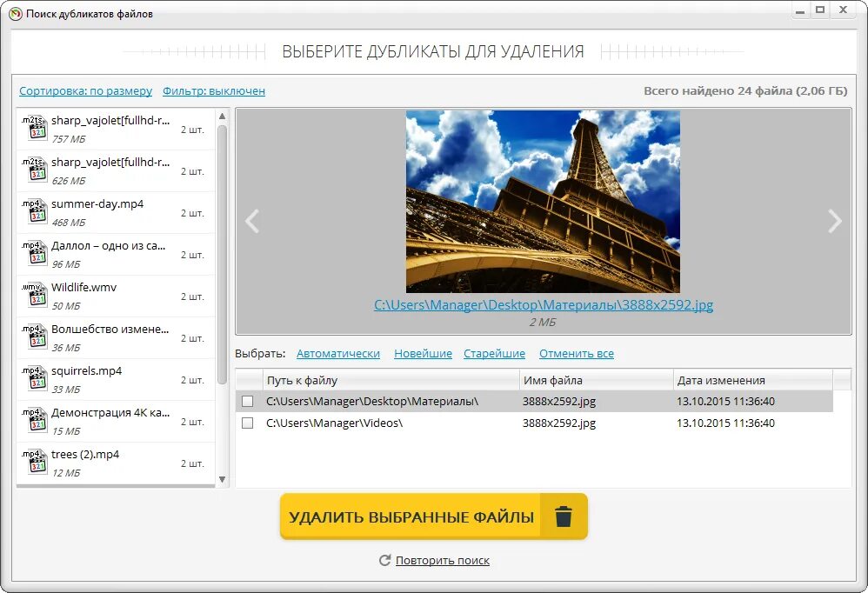Click the app logo in title bar
868x593 pixels.
[16, 13]
